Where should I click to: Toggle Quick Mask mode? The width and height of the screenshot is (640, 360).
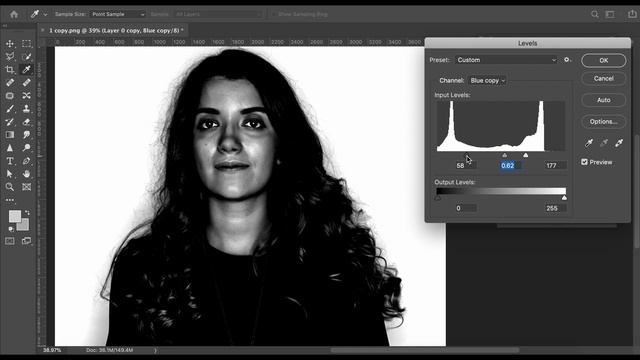(10, 241)
